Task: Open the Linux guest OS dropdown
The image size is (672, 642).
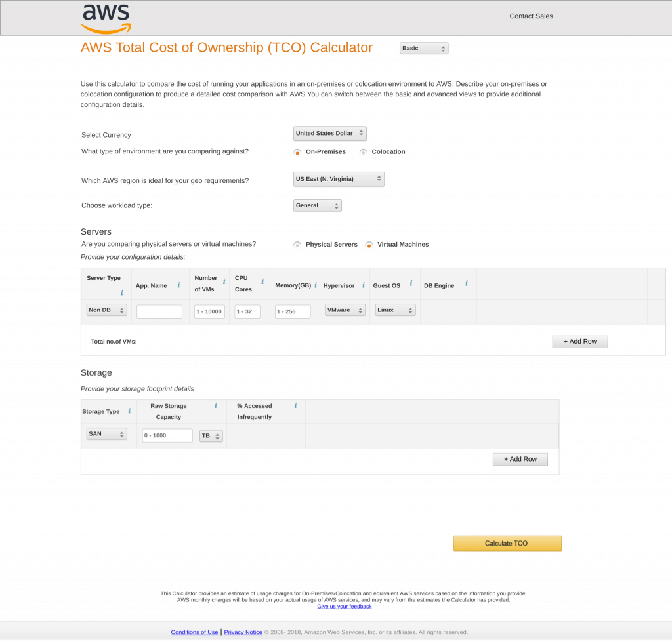Action: tap(395, 310)
